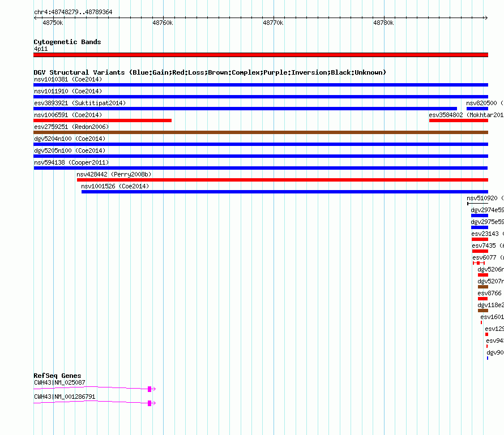
Task: Click the small red square under esv129
Action: click(486, 334)
